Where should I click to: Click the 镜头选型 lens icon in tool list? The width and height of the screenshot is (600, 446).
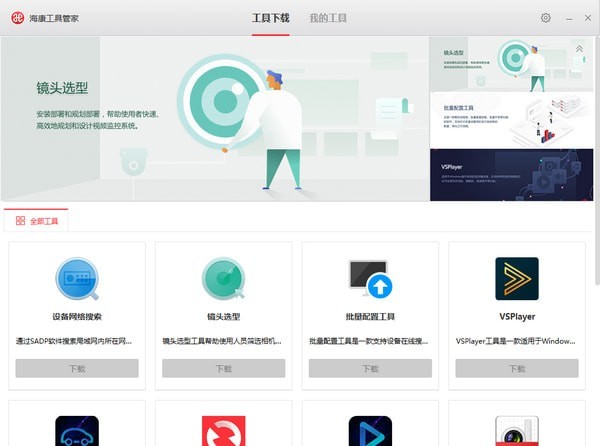(223, 279)
